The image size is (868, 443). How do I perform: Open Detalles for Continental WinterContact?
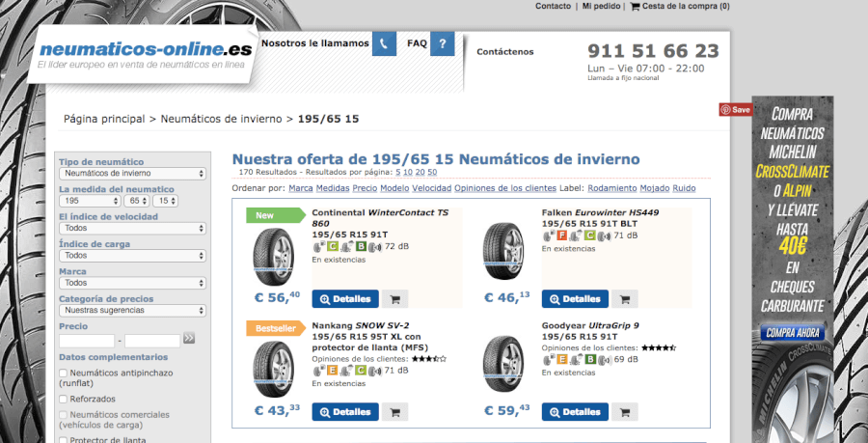pos(345,299)
